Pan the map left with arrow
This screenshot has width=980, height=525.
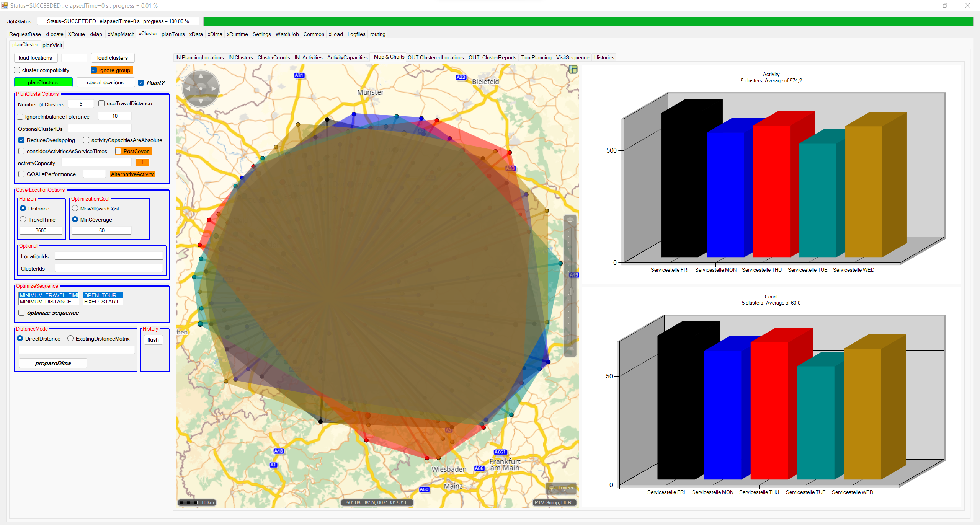188,89
